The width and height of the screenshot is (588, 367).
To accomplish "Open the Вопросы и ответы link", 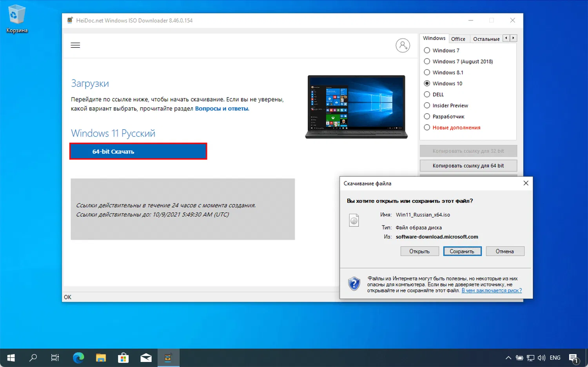I will 221,108.
